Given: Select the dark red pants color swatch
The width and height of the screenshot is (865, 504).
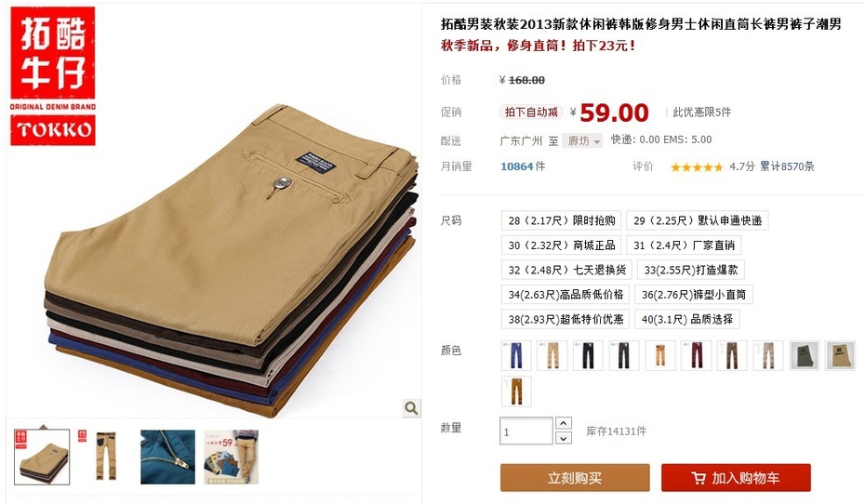Looking at the screenshot, I should click(697, 355).
